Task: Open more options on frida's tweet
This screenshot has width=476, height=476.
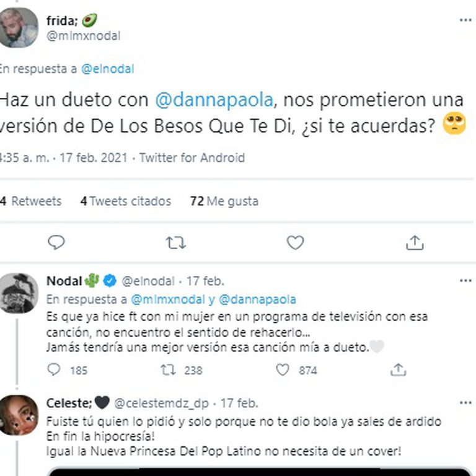Action: 465,20
